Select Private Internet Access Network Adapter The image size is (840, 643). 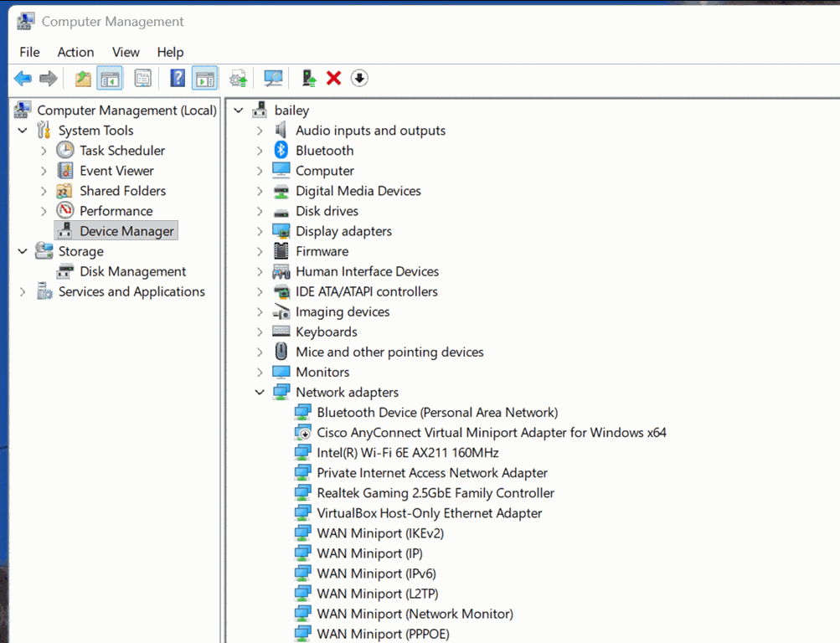tap(432, 473)
